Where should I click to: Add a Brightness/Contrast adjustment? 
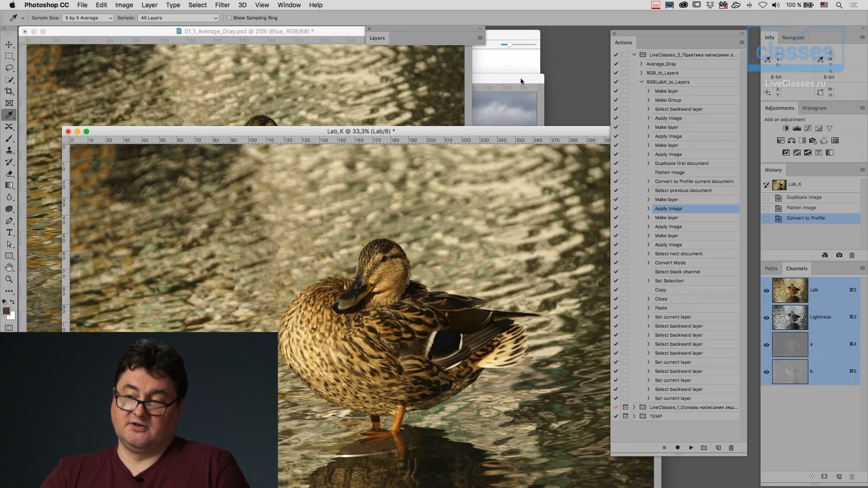[786, 128]
